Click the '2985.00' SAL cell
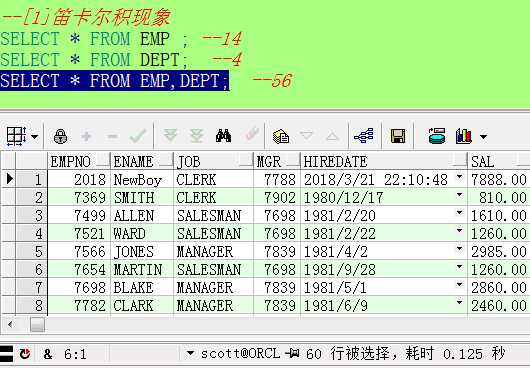The height and width of the screenshot is (368, 530). (499, 252)
